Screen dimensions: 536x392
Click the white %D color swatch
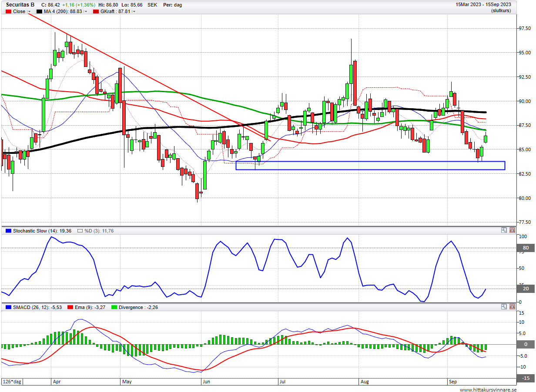[x=80, y=231]
